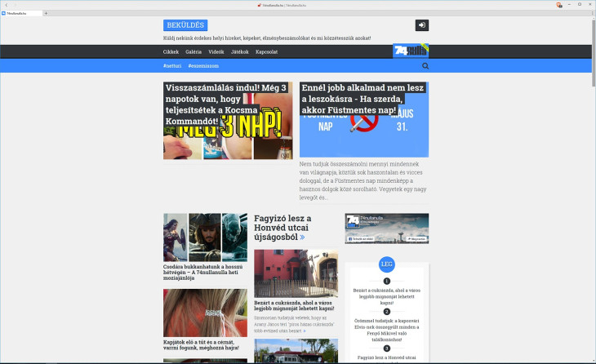Click the number 3 ranking badge
596x364 pixels.
(386, 348)
